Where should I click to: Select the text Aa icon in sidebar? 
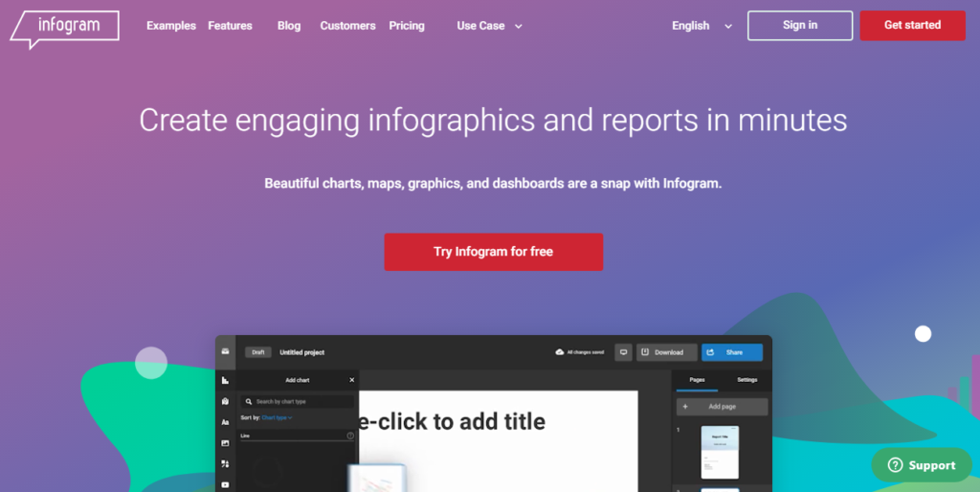click(225, 423)
